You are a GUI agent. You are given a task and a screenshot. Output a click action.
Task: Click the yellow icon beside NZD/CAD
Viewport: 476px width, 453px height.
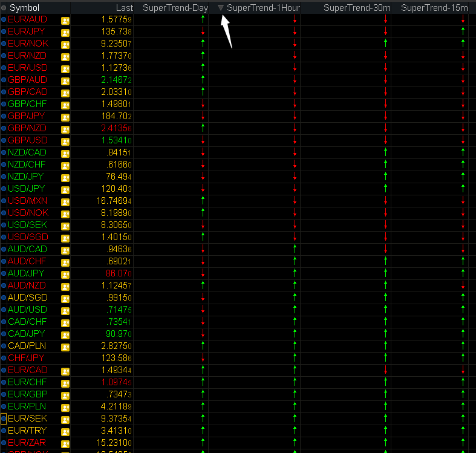pos(65,154)
